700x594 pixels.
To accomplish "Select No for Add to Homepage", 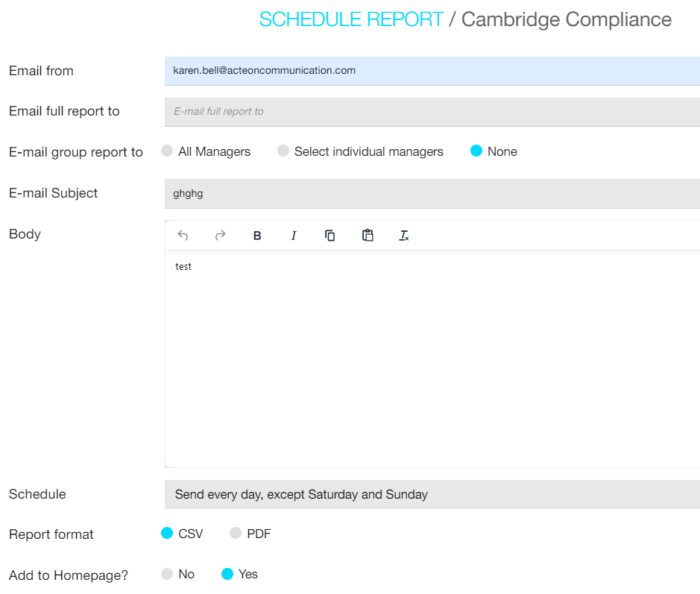I will [x=168, y=574].
